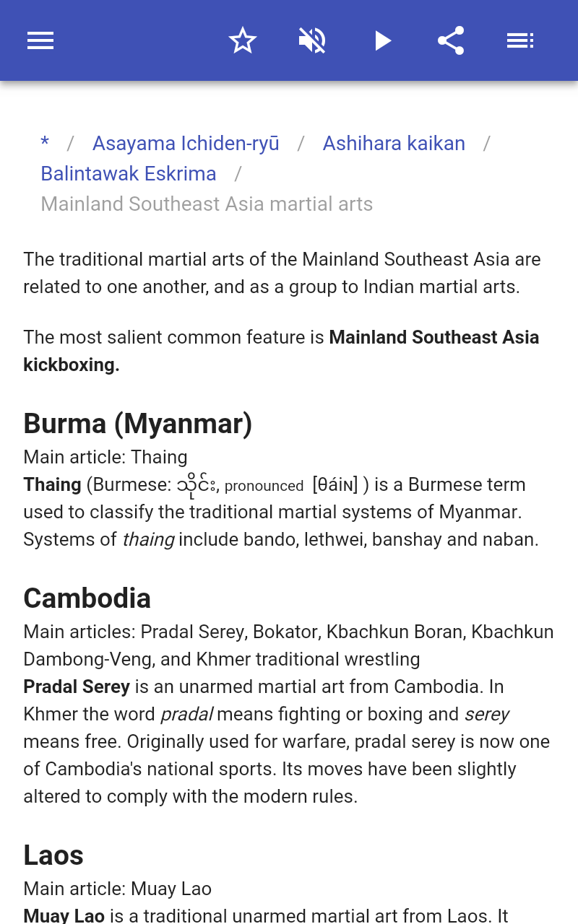Tap the share icon
578x924 pixels.
(x=451, y=40)
